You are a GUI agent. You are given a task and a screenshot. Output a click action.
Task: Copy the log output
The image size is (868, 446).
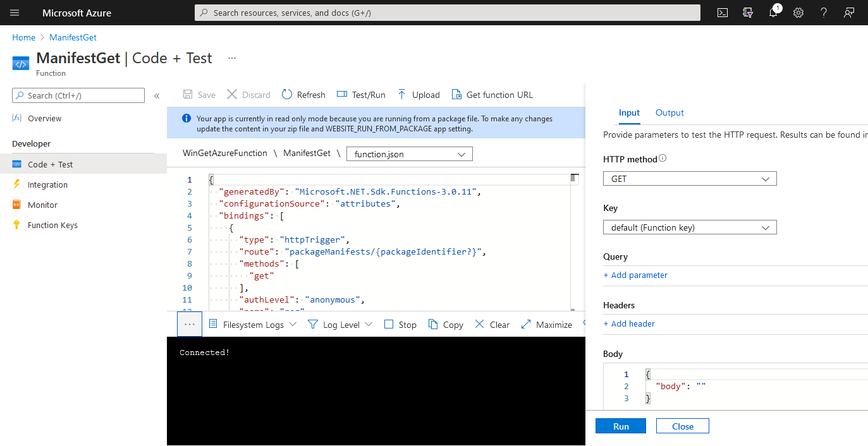[446, 325]
